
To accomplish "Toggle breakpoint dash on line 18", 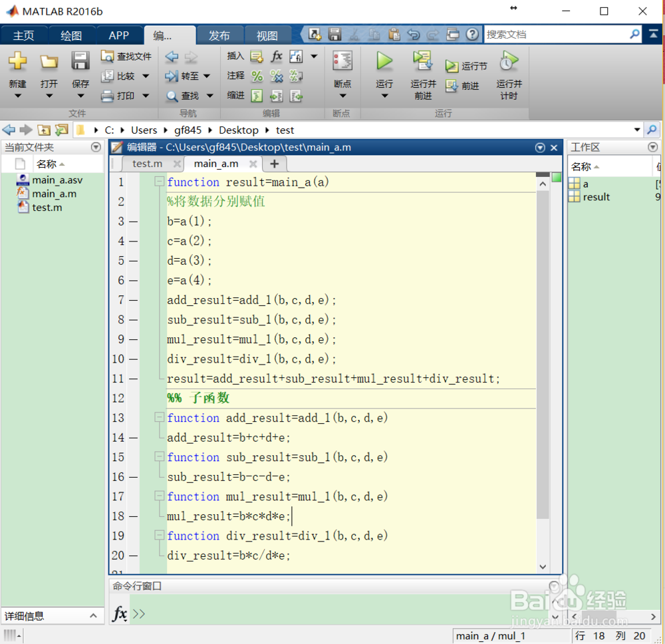I will tap(133, 516).
